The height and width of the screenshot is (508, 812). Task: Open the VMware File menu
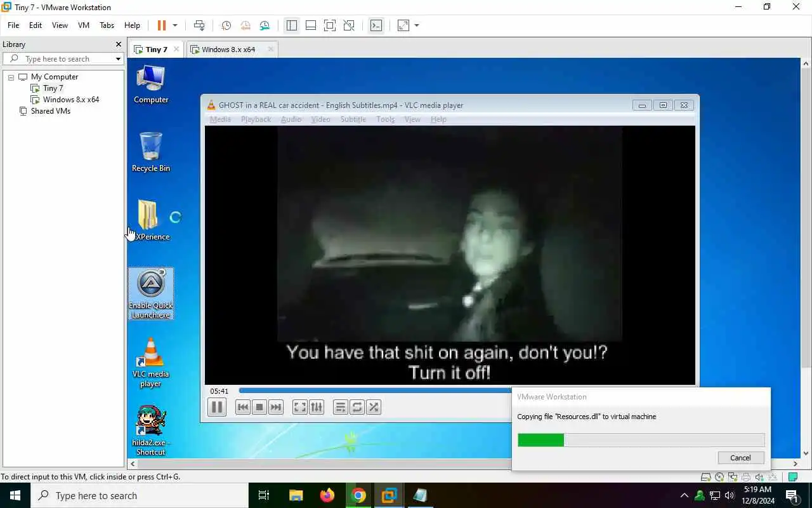pos(13,25)
